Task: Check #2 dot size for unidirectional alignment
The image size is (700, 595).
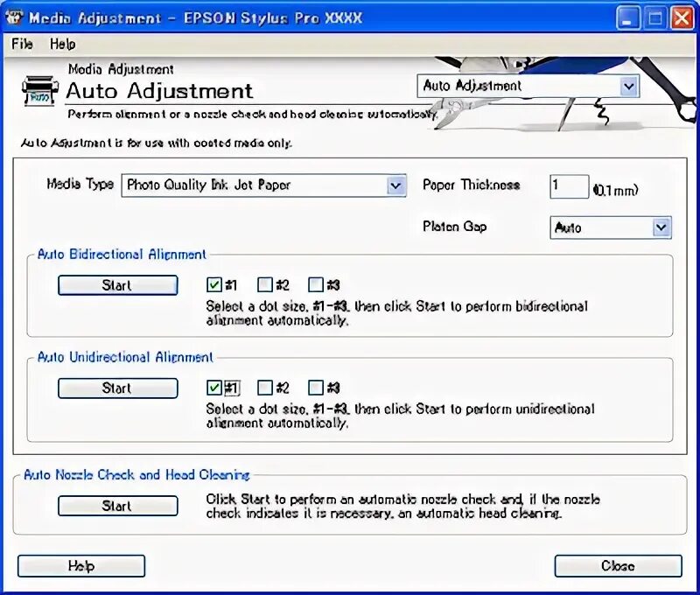Action: click(x=265, y=388)
